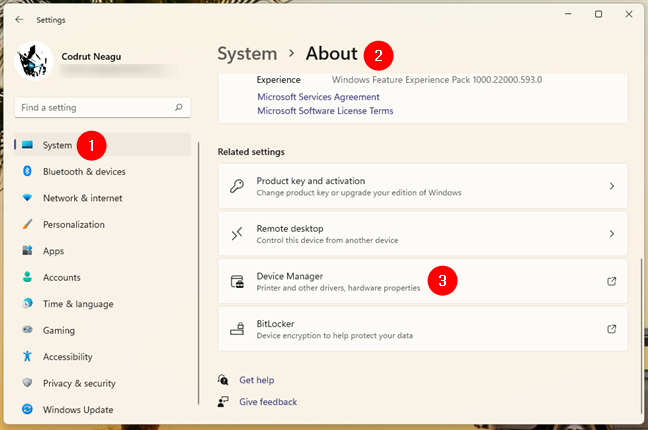
Task: Click the Get help headset icon
Action: click(x=223, y=380)
